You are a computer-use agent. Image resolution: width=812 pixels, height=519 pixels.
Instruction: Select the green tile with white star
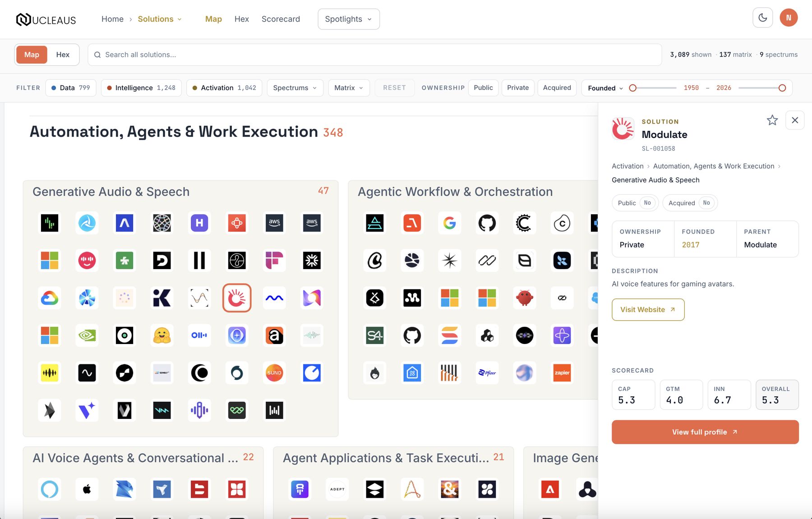(125, 260)
